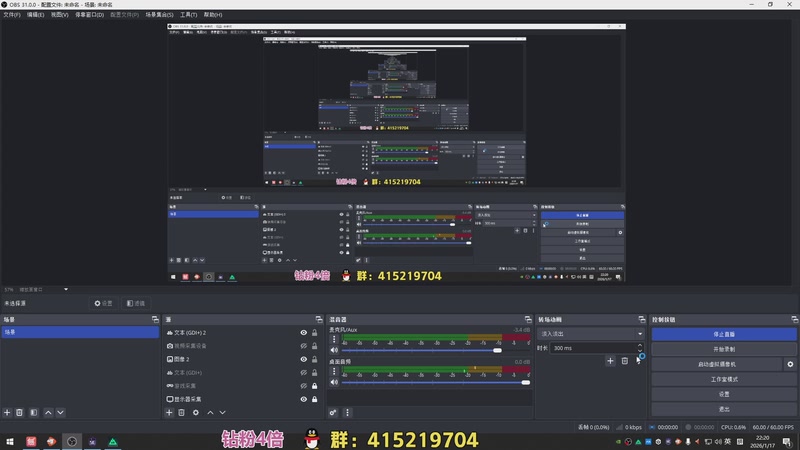Viewport: 800px width, 450px height.
Task: Click 开始录制 to start recording
Action: tap(724, 349)
